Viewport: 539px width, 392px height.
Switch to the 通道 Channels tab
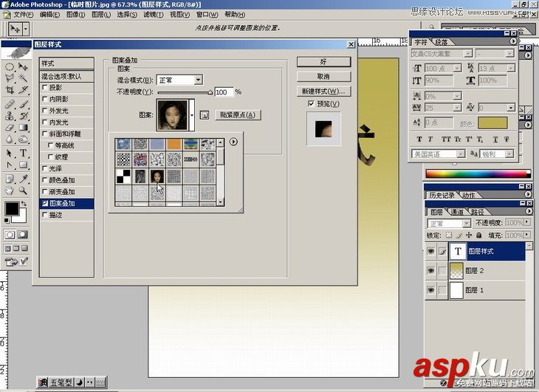pyautogui.click(x=457, y=212)
